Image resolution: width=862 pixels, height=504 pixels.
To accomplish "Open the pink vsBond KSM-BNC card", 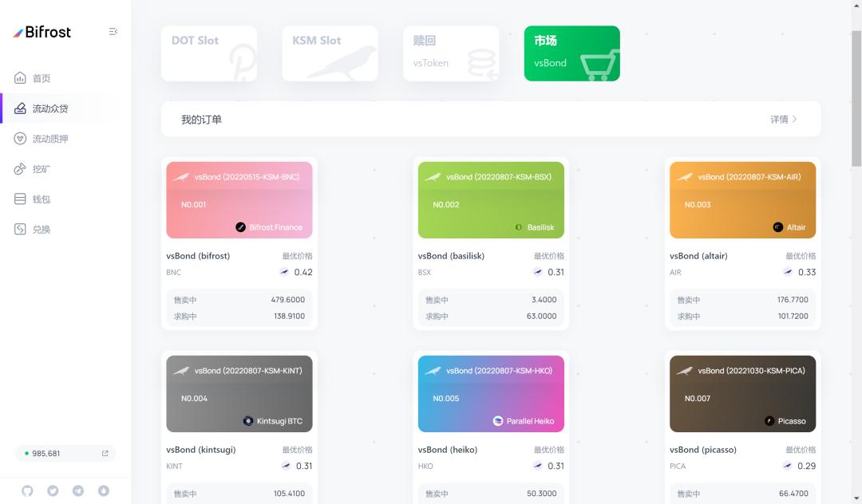I will tap(239, 200).
